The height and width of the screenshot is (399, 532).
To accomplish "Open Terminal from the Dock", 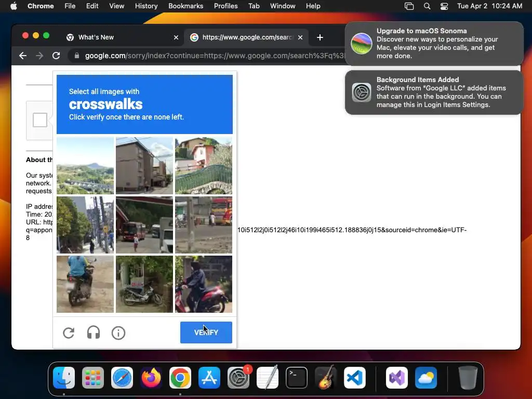I will coord(297,378).
